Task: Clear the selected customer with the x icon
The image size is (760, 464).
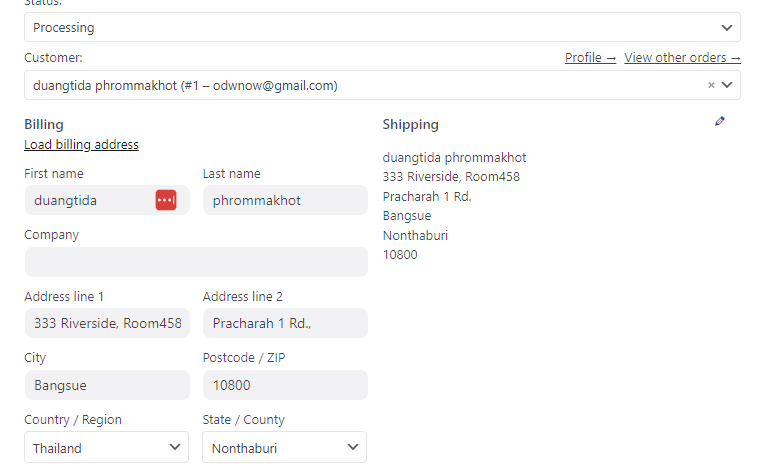Action: pos(711,85)
